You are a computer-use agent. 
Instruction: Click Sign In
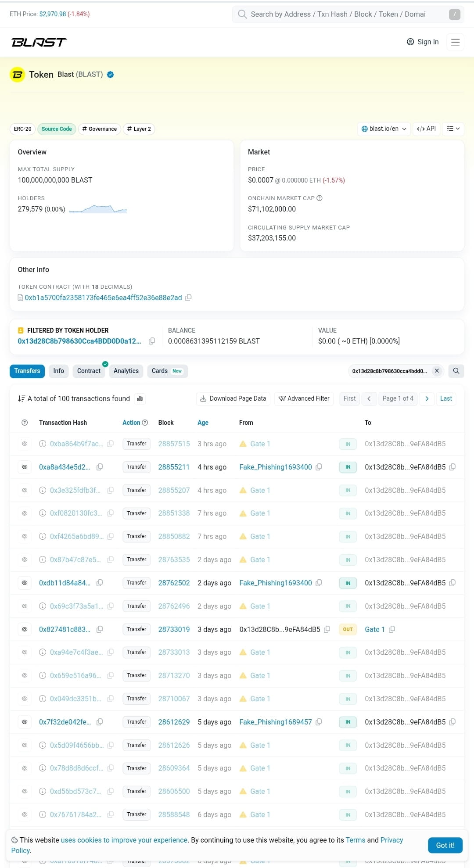point(423,42)
